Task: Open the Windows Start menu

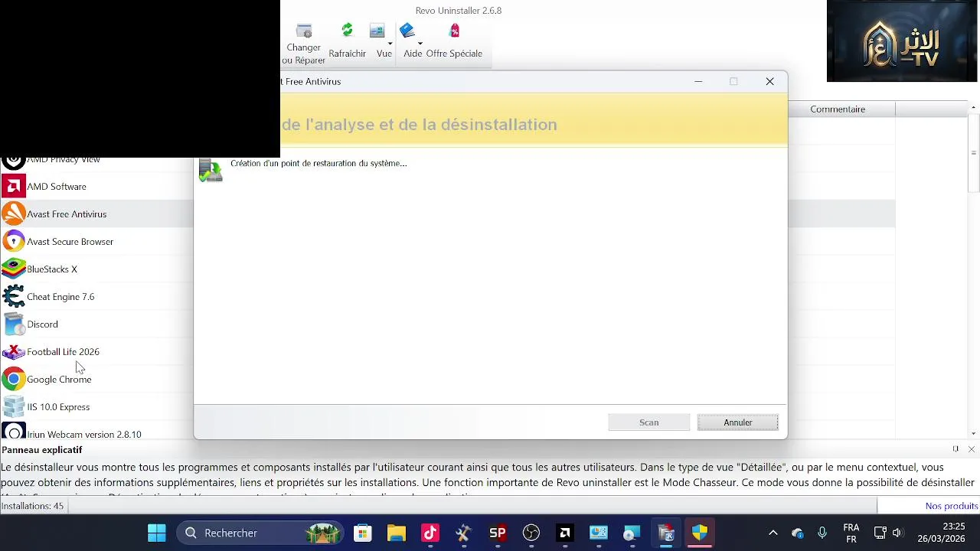Action: tap(157, 533)
